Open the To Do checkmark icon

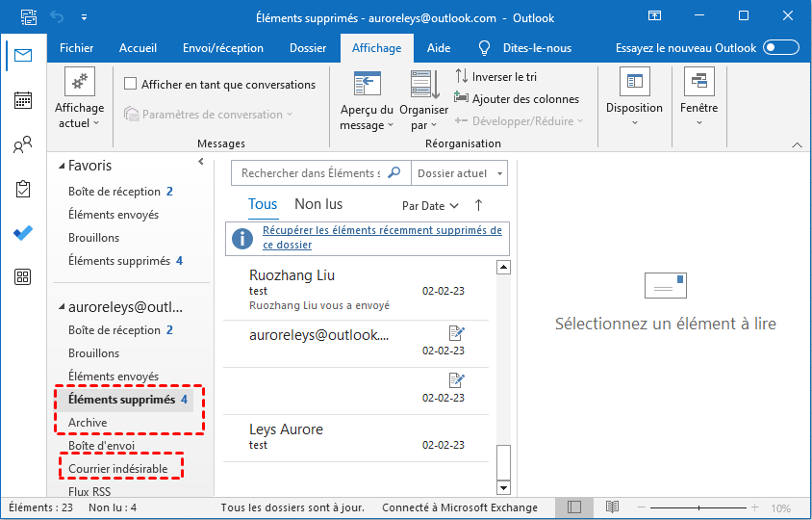(x=23, y=233)
